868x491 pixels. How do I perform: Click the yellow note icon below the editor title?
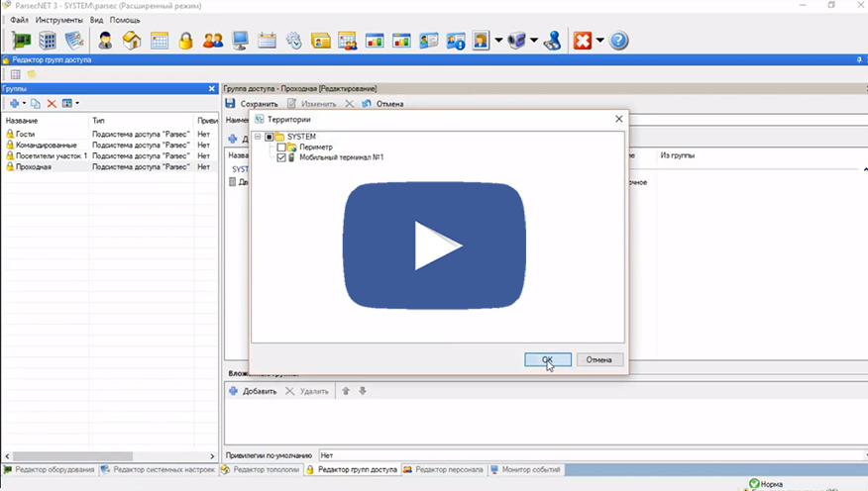pos(32,74)
